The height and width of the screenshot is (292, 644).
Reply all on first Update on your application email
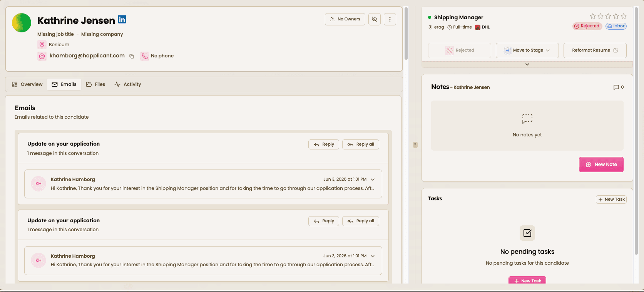point(361,144)
